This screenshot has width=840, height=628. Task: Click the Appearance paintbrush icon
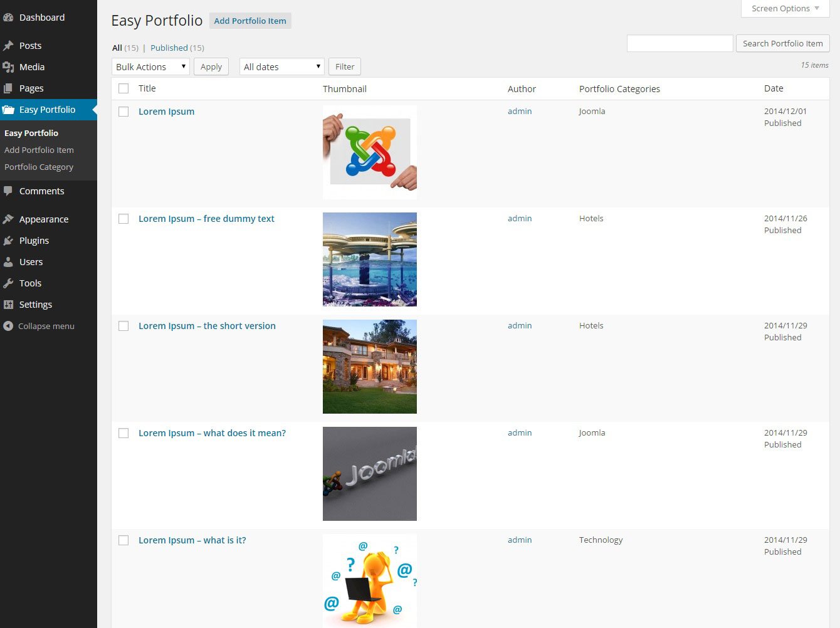8,219
